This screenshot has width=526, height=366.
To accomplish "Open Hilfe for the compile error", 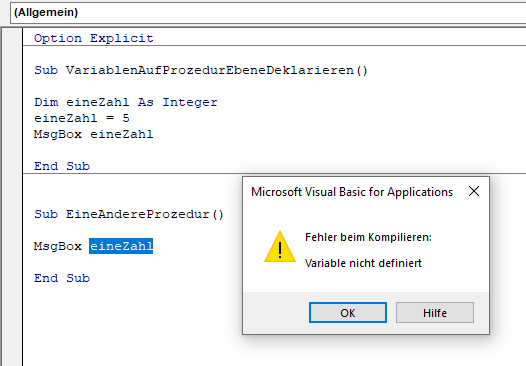I will (x=435, y=313).
